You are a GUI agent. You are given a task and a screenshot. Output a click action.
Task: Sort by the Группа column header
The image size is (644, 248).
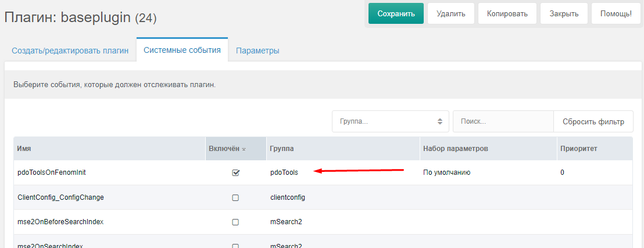pyautogui.click(x=342, y=149)
